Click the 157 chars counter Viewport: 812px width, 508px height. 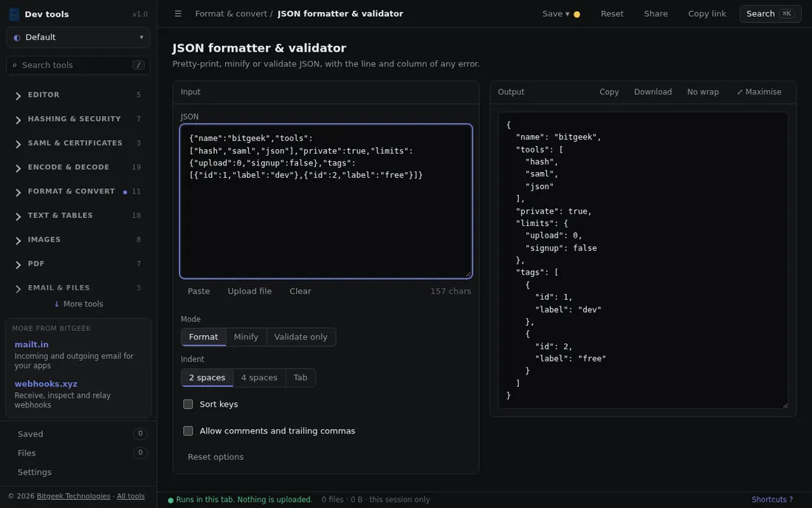(x=450, y=291)
